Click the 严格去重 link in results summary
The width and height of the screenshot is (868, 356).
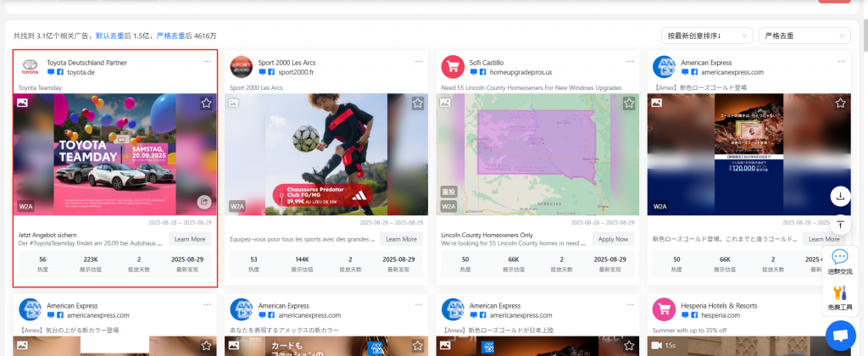pos(171,36)
